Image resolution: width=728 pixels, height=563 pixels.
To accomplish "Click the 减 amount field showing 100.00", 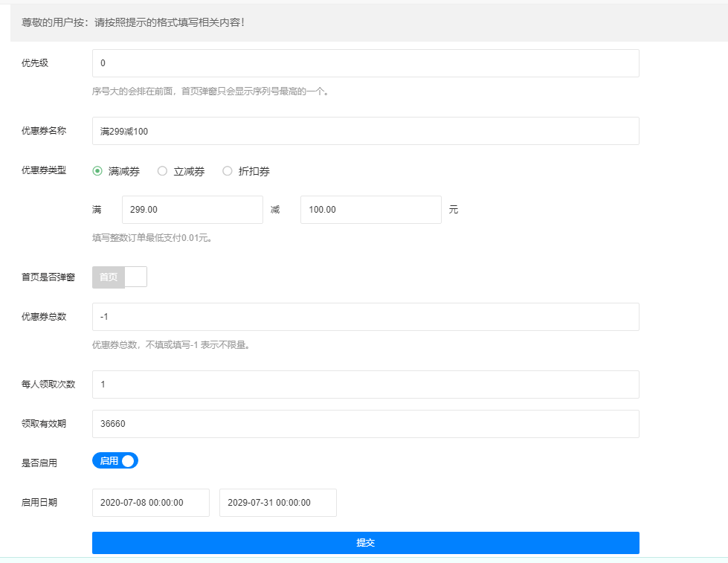I will 370,210.
